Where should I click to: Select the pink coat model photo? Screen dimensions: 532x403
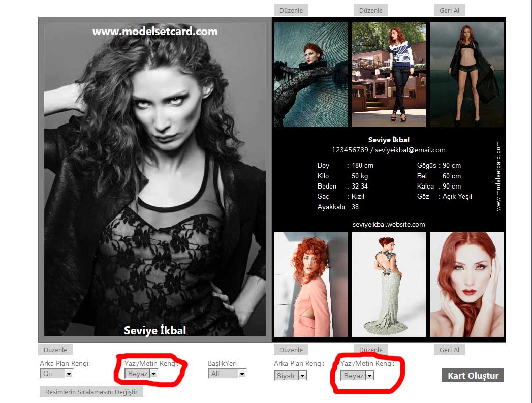click(311, 285)
